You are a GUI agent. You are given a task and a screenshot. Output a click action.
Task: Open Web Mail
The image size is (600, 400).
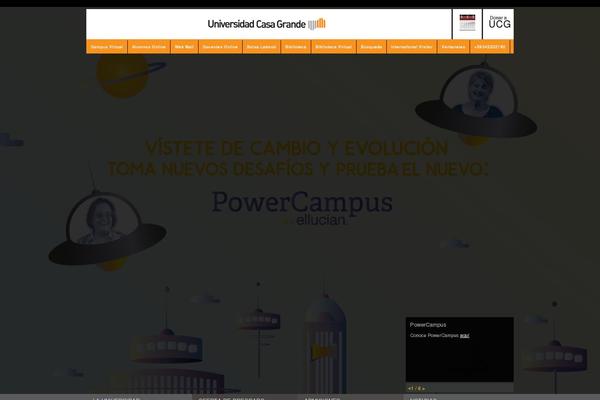(x=184, y=47)
